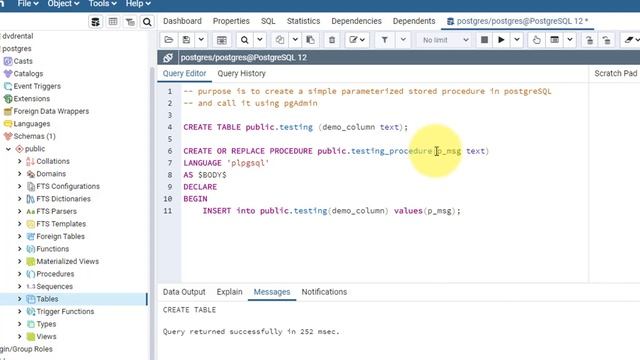Image resolution: width=640 pixels, height=360 pixels.
Task: Expand the Tables tree node
Action: (x=20, y=299)
